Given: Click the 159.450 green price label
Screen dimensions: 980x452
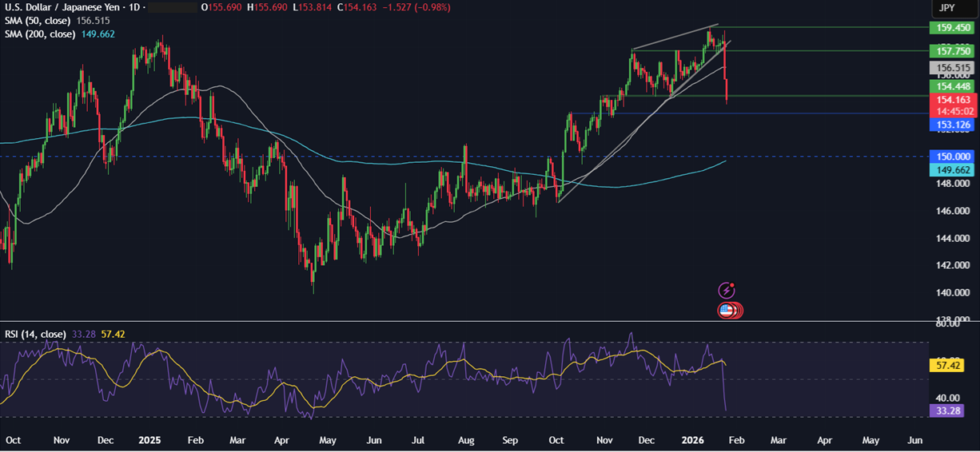Looking at the screenshot, I should coord(949,28).
